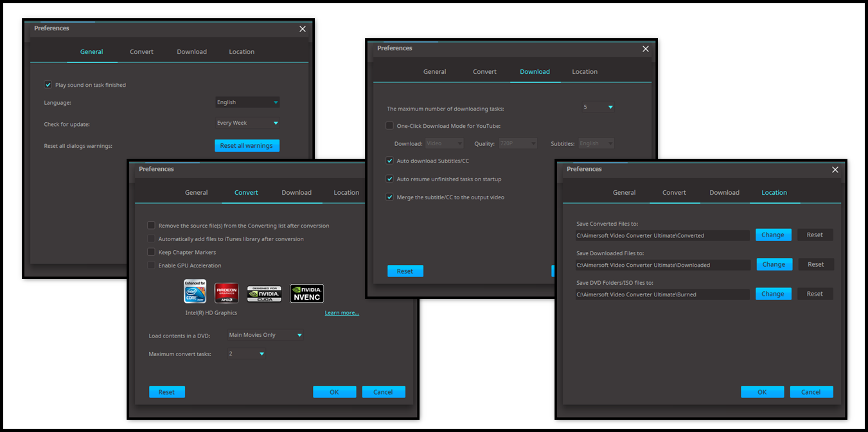This screenshot has height=432, width=868.
Task: Click the Converted folder path field
Action: [x=662, y=236]
